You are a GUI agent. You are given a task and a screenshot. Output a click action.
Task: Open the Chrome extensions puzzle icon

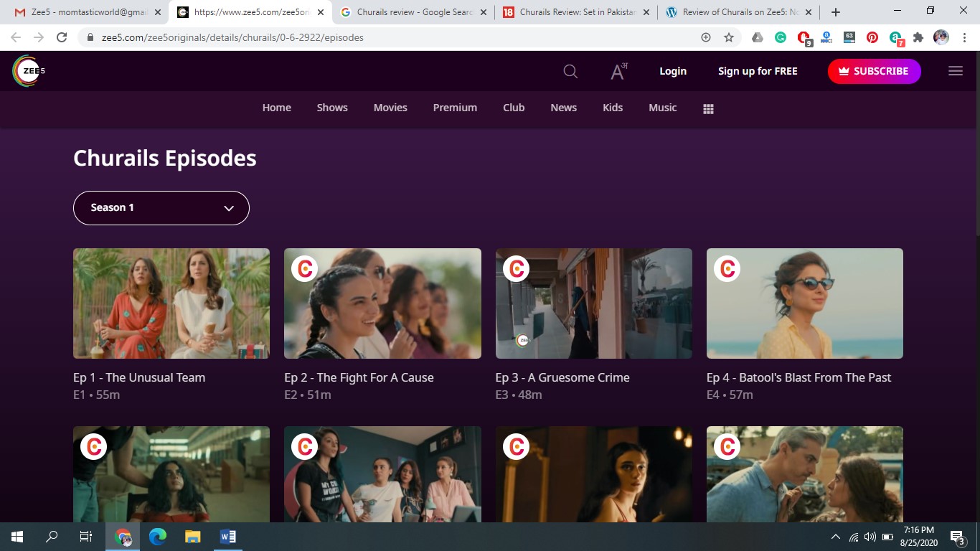(918, 37)
